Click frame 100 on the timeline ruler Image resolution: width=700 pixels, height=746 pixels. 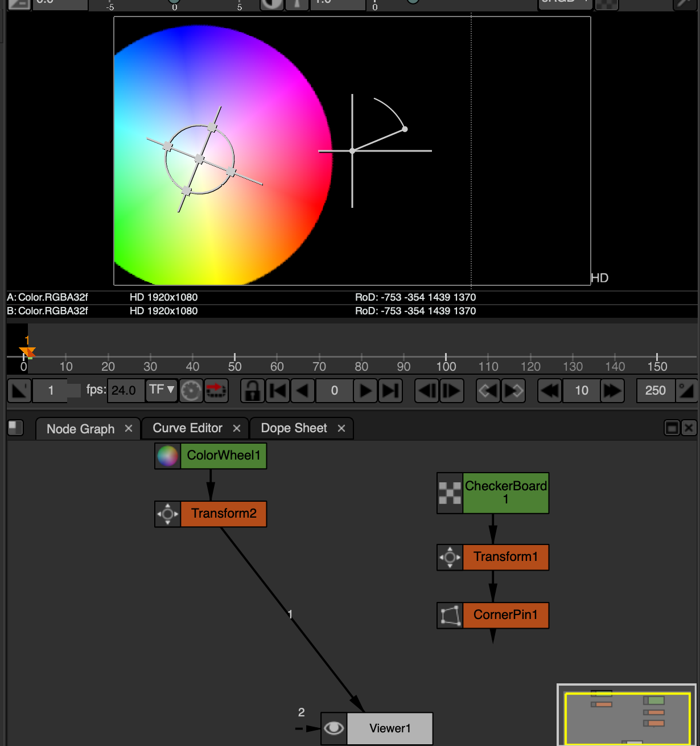(446, 366)
